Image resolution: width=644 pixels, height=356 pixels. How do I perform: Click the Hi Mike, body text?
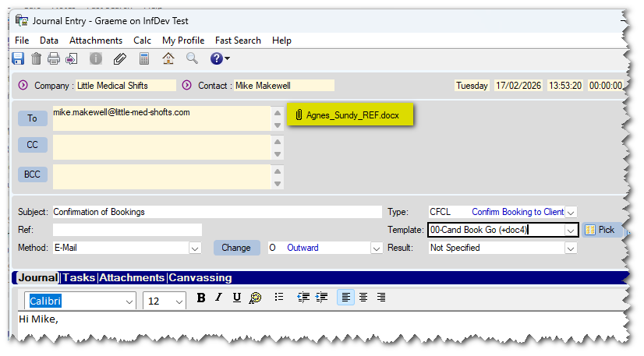click(39, 319)
